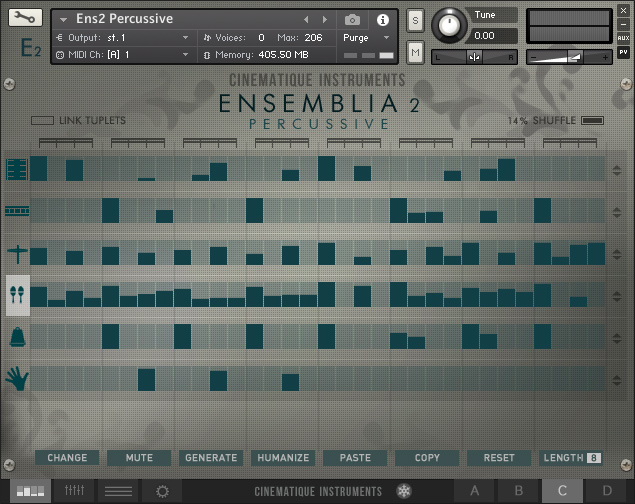Click the Tune value 0.00 field
635x504 pixels.
491,36
